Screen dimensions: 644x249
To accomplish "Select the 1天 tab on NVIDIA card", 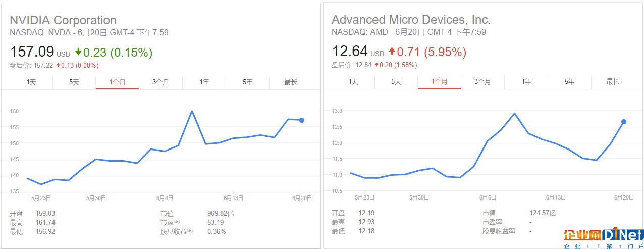I will 31,82.
